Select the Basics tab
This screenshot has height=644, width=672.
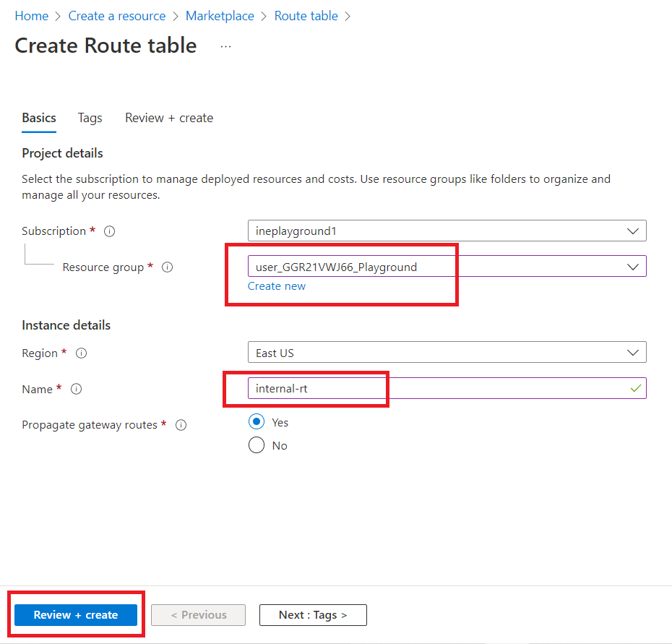coord(39,118)
